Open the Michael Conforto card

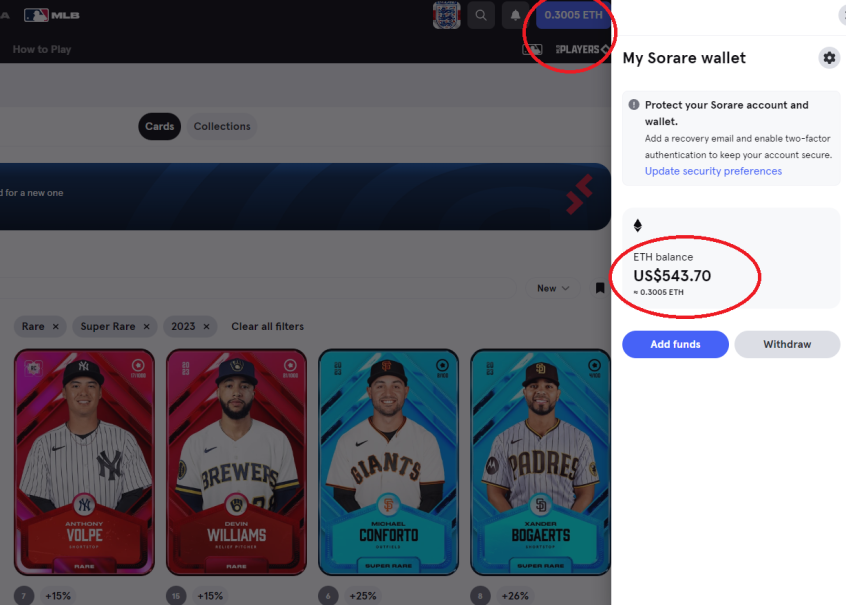point(388,462)
